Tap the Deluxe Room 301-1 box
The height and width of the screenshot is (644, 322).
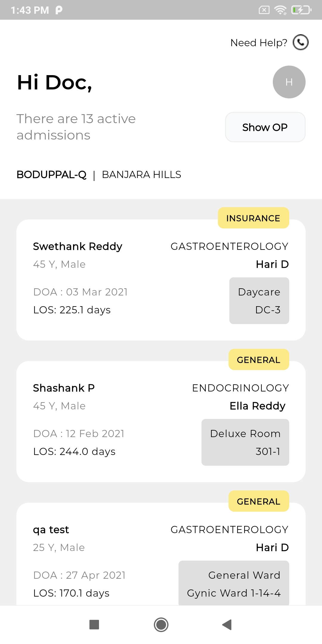[x=245, y=442]
